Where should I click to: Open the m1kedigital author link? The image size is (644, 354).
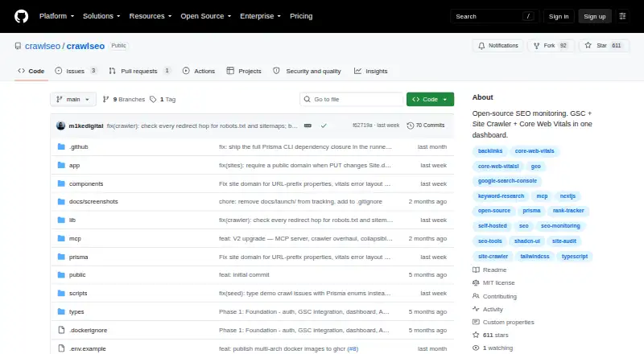click(x=86, y=126)
